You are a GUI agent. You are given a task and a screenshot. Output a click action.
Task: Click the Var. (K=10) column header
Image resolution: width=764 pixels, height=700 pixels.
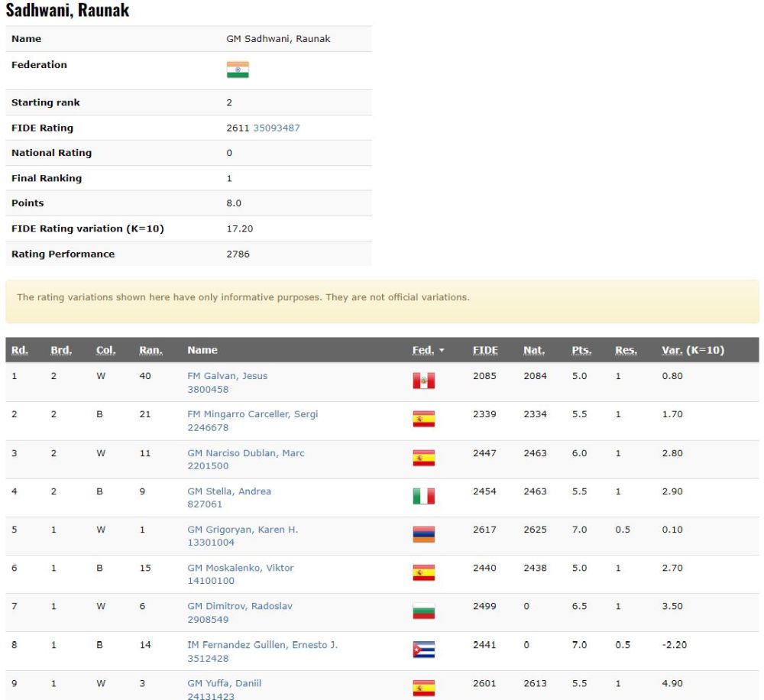[692, 350]
